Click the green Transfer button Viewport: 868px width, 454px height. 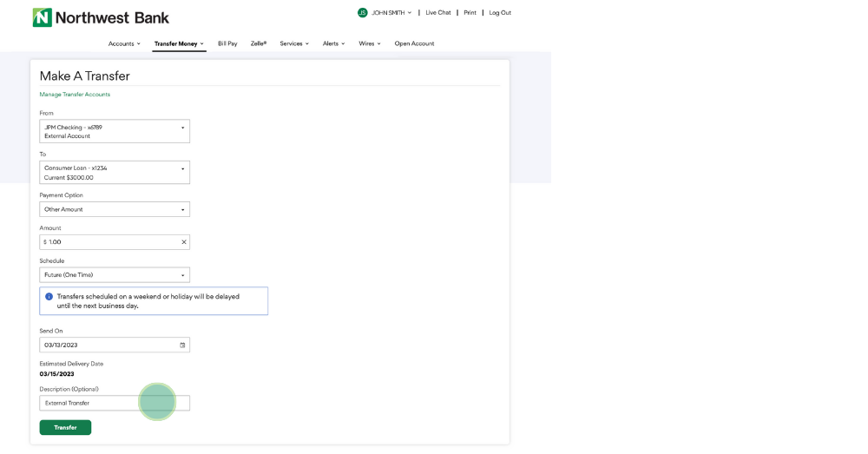click(x=65, y=427)
